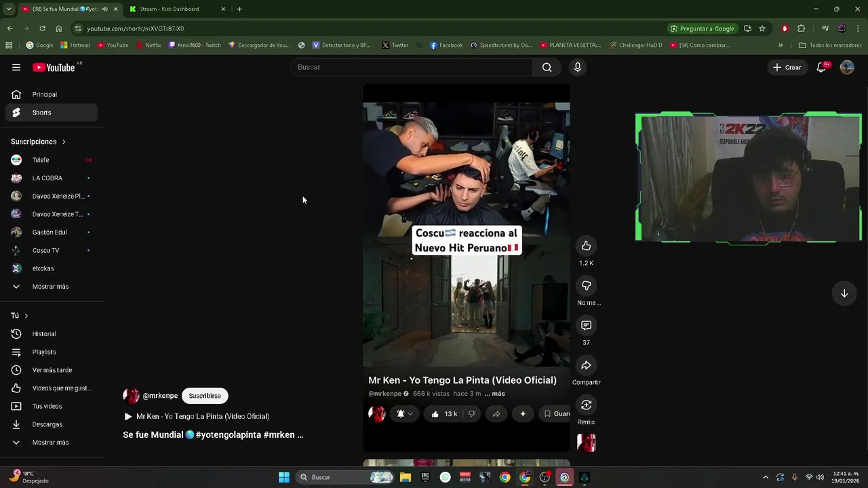This screenshot has width=868, height=488.
Task: Open Ver más tarde
Action: [52, 370]
